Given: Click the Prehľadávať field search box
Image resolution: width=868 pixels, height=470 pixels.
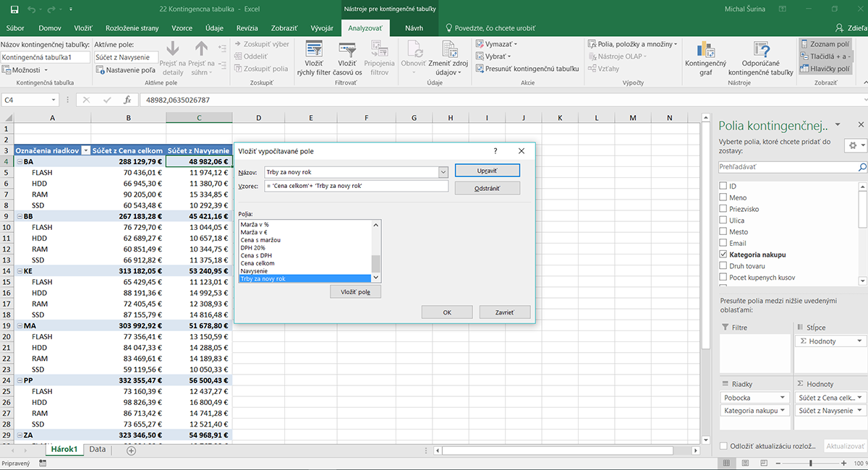Looking at the screenshot, I should point(788,167).
